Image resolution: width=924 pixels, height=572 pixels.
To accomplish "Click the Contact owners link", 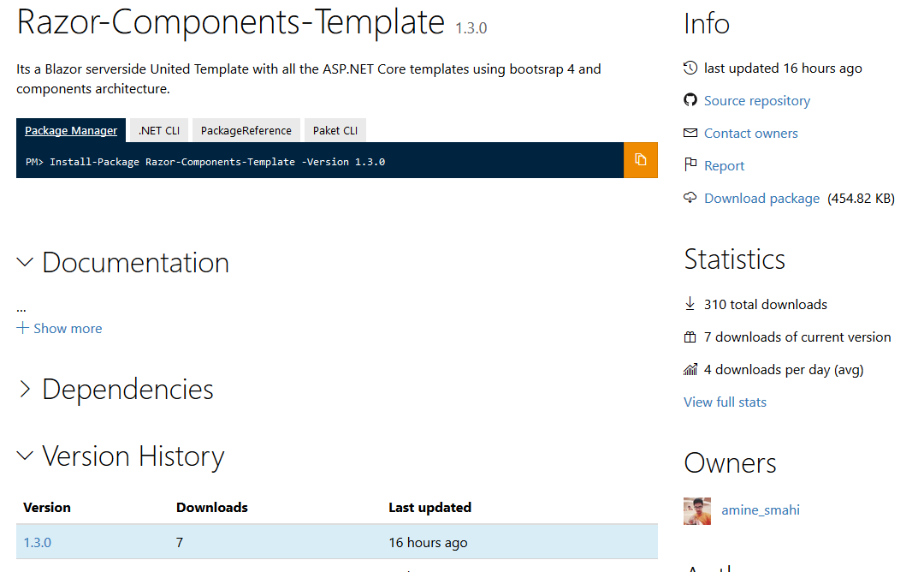I will click(751, 133).
